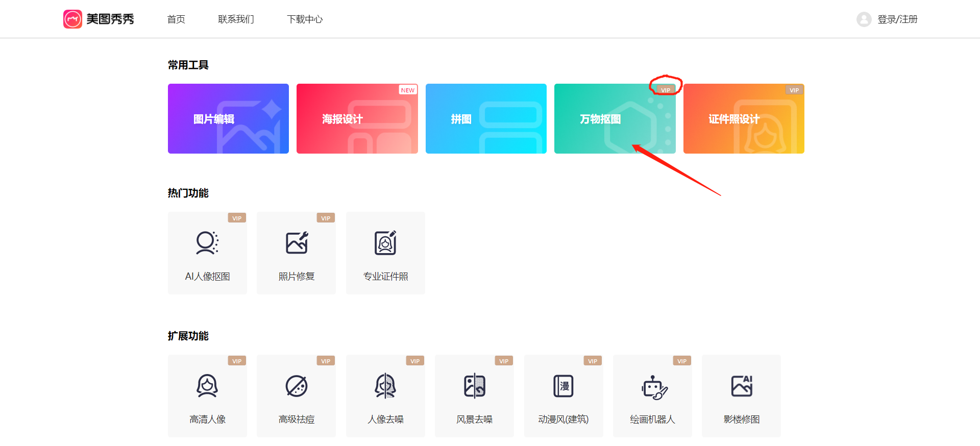Open the 动漫风(建筑) anime style tool
The image size is (980, 446).
(x=563, y=396)
